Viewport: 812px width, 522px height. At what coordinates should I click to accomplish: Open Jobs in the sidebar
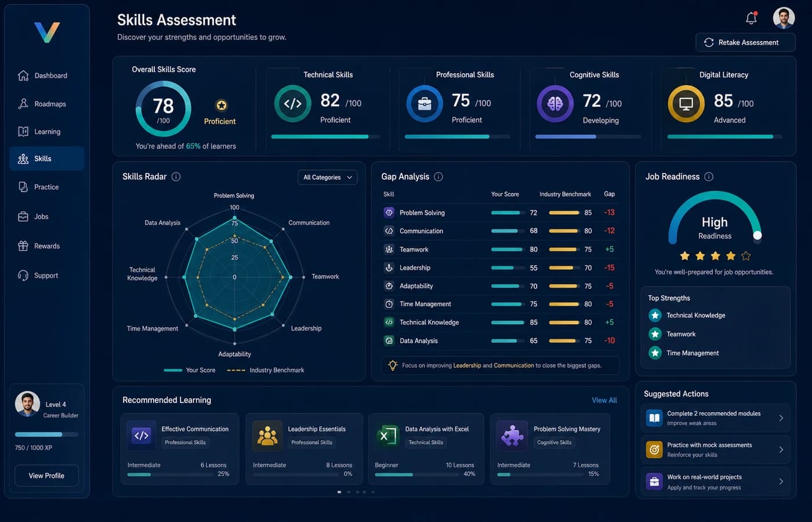tap(46, 216)
